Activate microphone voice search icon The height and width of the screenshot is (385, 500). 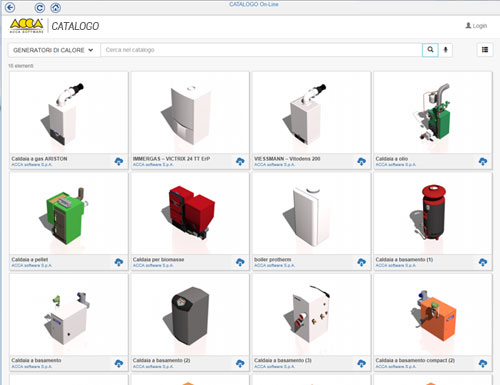pos(445,50)
